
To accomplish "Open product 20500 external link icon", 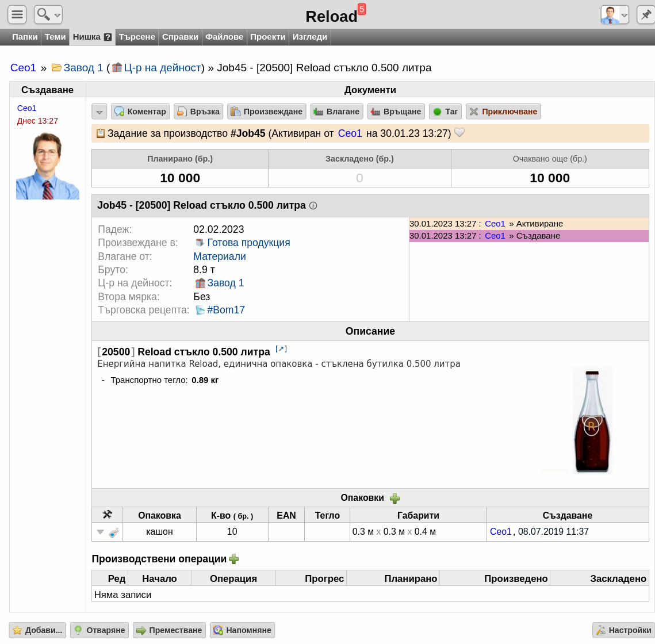I will coord(281,349).
